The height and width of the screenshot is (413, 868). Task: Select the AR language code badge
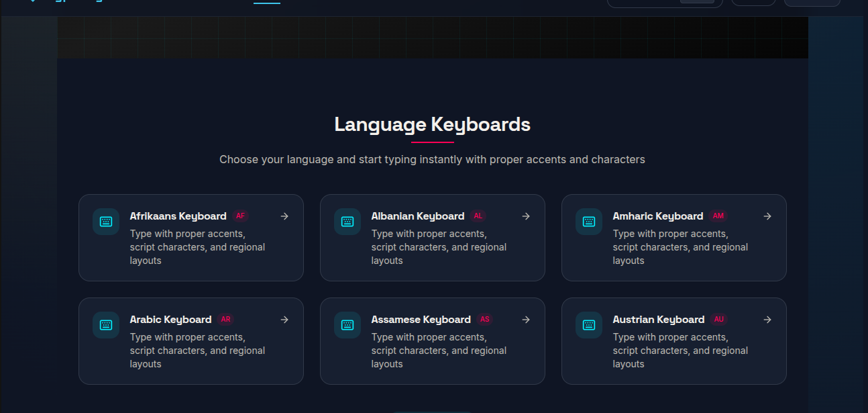coord(225,320)
